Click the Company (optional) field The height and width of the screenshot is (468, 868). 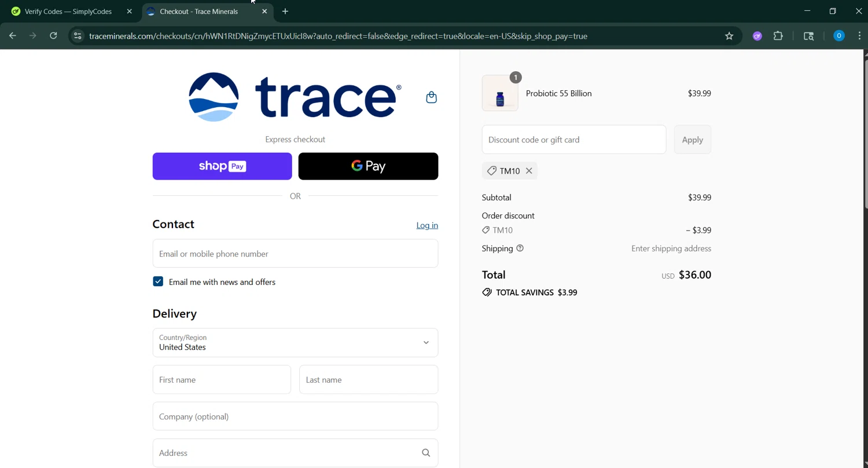[295, 416]
